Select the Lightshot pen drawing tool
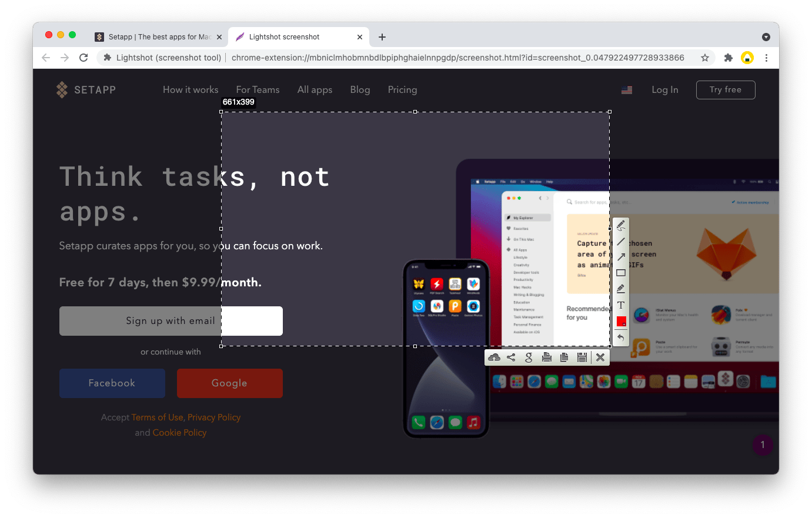812x518 pixels. click(x=621, y=226)
